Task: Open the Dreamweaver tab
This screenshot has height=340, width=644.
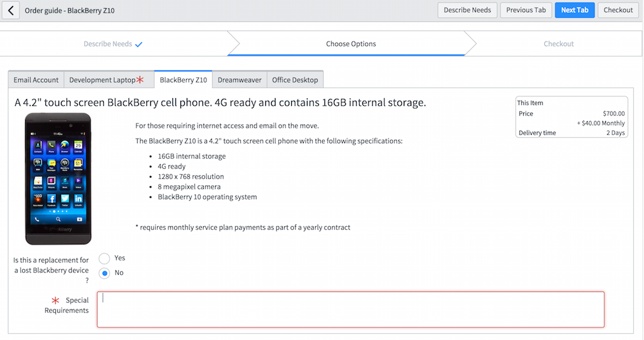Action: coord(240,80)
